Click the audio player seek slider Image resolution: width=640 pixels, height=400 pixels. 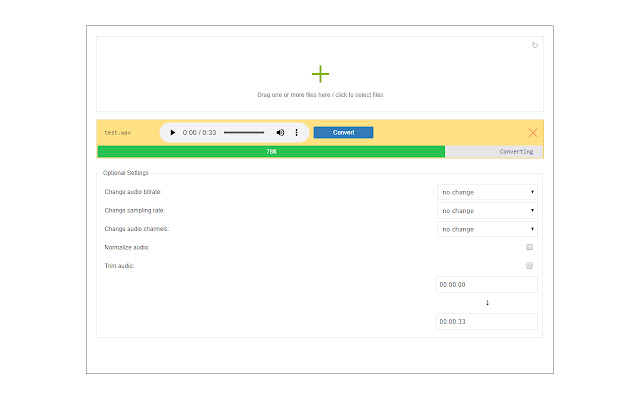[244, 132]
